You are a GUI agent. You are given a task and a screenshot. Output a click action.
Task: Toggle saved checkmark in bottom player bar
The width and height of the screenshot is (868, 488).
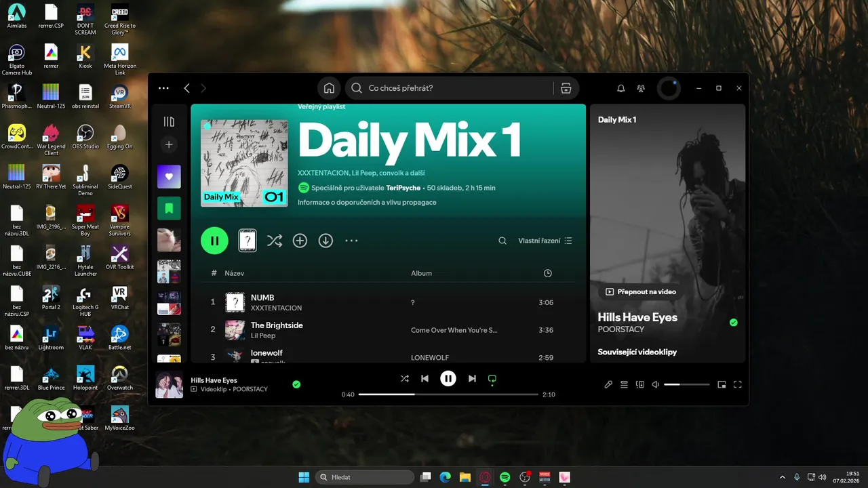tap(296, 384)
